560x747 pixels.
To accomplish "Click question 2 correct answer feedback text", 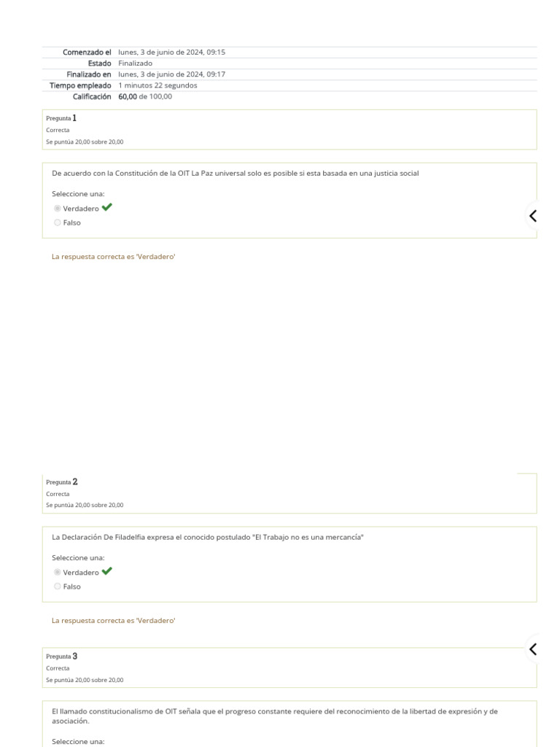I will [114, 620].
